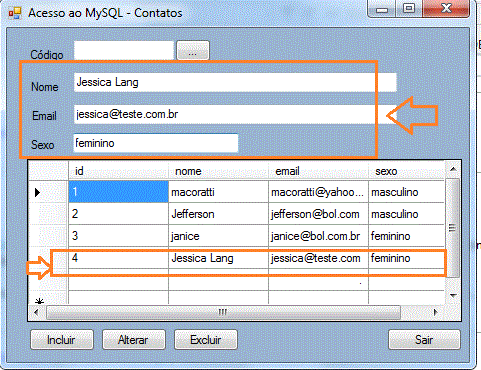Select the id cell with value 1
This screenshot has height=370, width=481.
pyautogui.click(x=118, y=192)
